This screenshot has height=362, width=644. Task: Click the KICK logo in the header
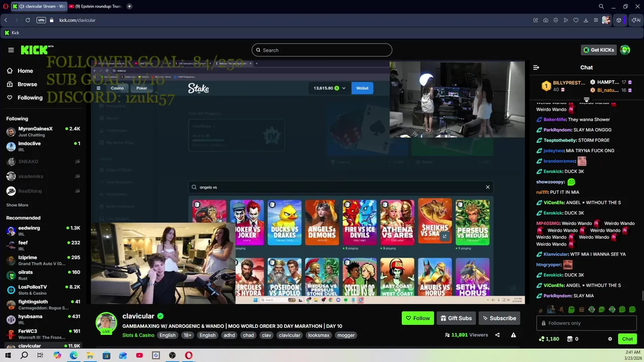[37, 50]
